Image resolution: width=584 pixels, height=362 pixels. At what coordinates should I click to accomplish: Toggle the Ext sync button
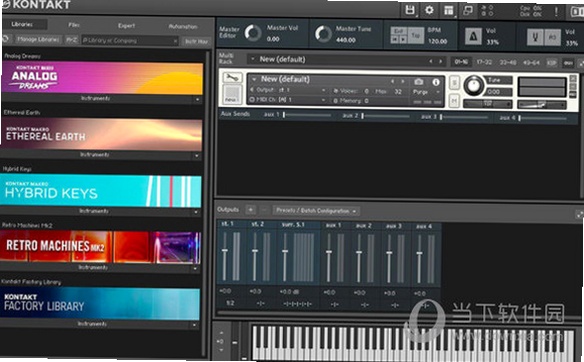pyautogui.click(x=399, y=31)
